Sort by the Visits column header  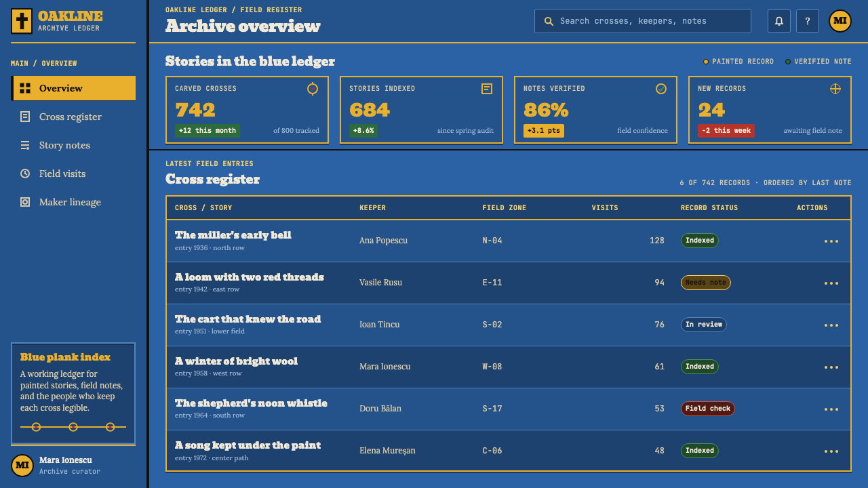click(x=605, y=208)
